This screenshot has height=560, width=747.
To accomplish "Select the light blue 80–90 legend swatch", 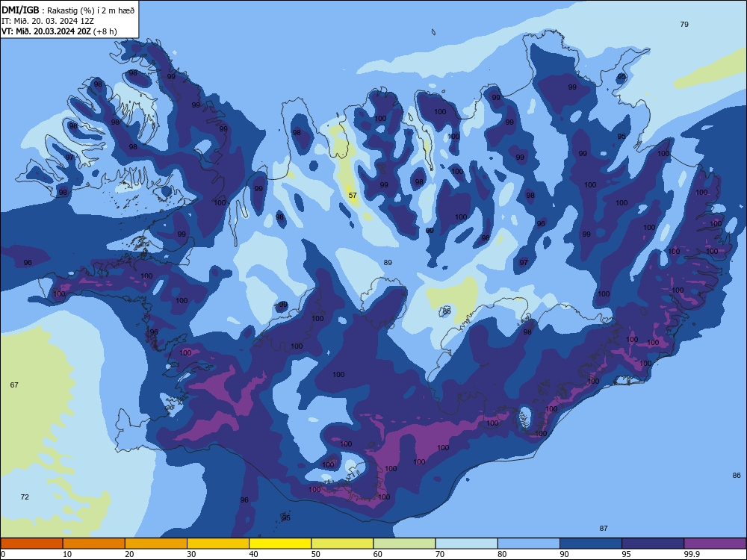I will click(529, 544).
